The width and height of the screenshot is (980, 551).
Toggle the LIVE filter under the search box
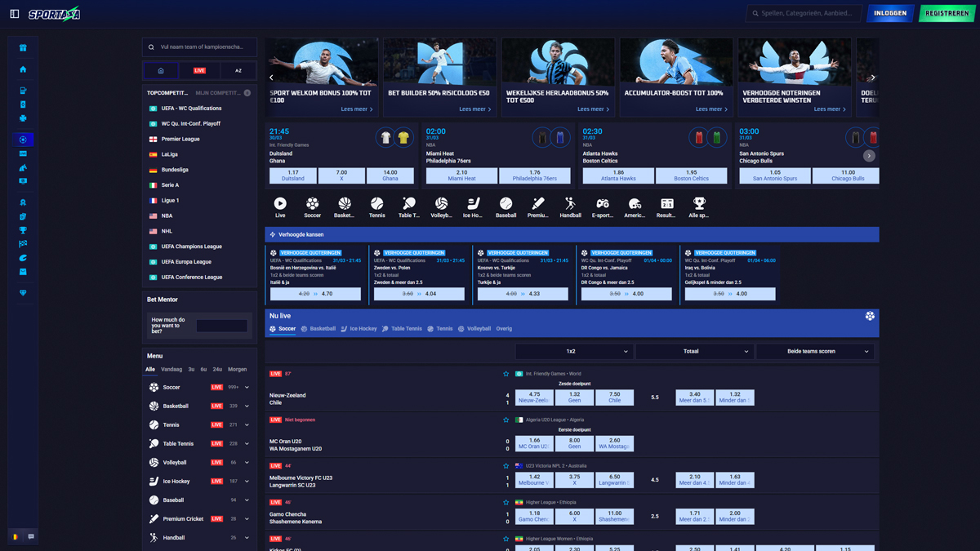199,71
